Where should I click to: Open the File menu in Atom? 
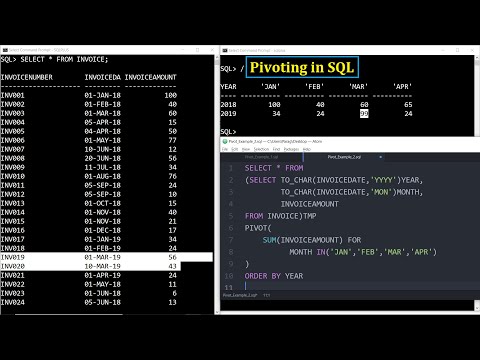click(x=225, y=149)
